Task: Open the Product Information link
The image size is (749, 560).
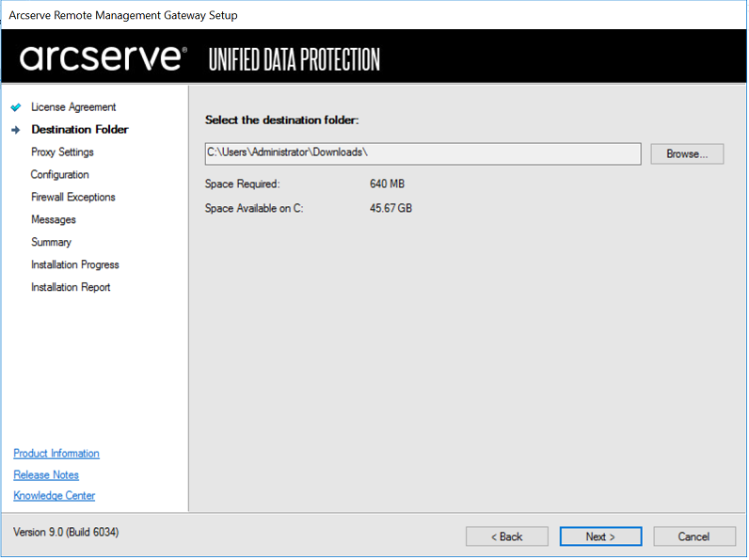Action: (x=56, y=454)
